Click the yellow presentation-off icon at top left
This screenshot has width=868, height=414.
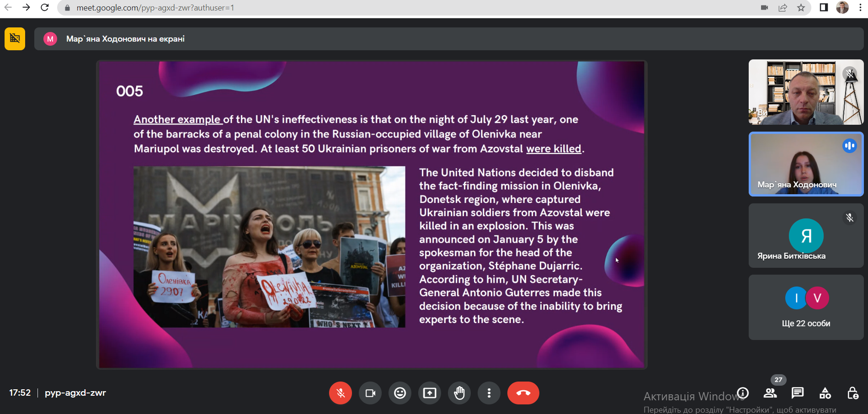click(x=15, y=38)
